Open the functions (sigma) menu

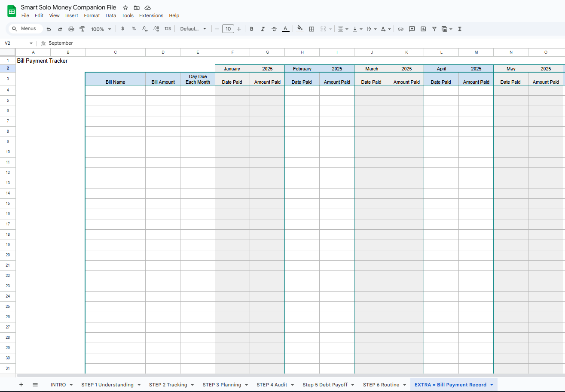coord(460,29)
